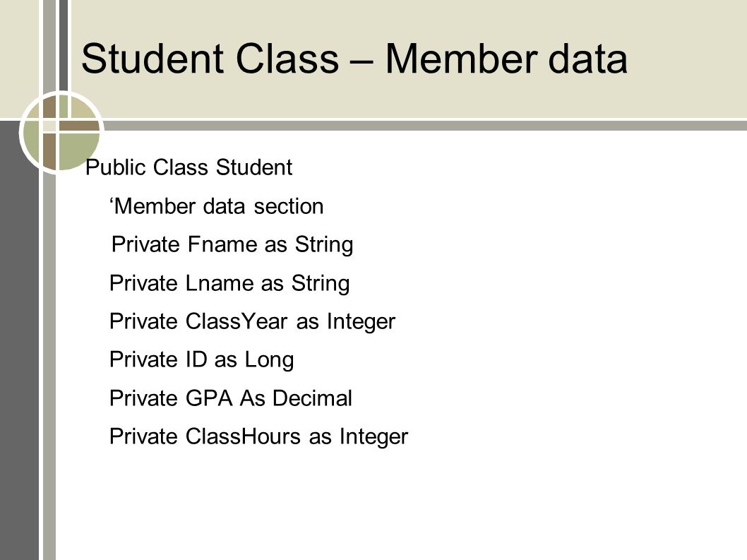Click the 'Member data section comment line
The width and height of the screenshot is (747, 560).
tap(216, 206)
